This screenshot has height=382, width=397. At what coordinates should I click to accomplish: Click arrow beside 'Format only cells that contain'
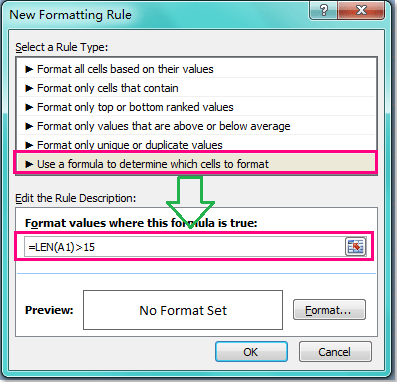(x=29, y=88)
